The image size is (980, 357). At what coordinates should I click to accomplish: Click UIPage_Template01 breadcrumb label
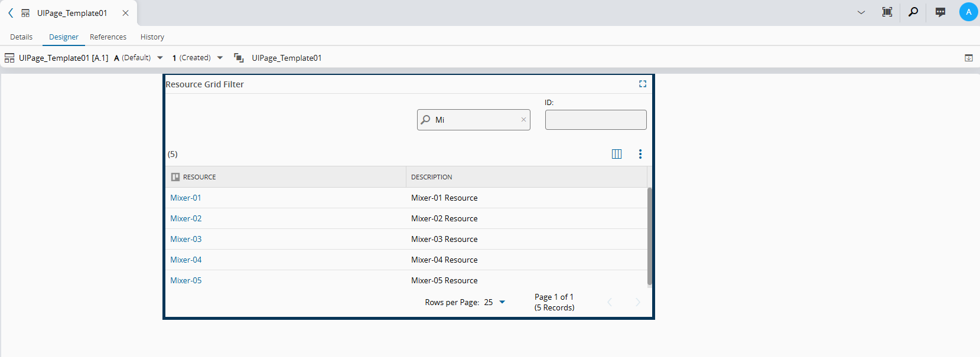pyautogui.click(x=286, y=58)
